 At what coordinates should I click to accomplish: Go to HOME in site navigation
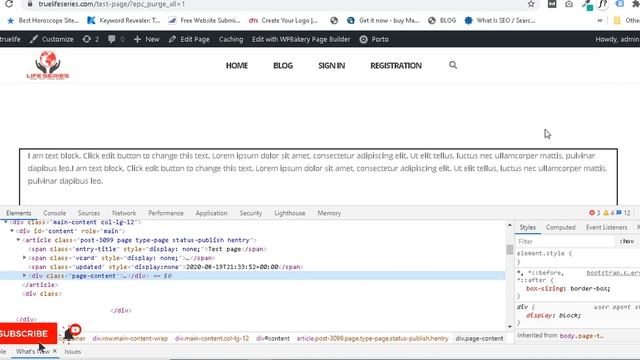(237, 65)
